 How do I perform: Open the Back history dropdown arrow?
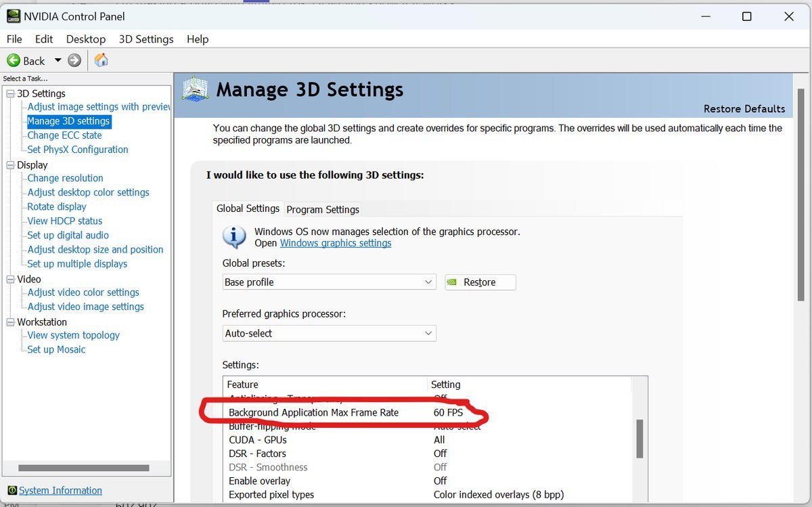click(x=58, y=60)
